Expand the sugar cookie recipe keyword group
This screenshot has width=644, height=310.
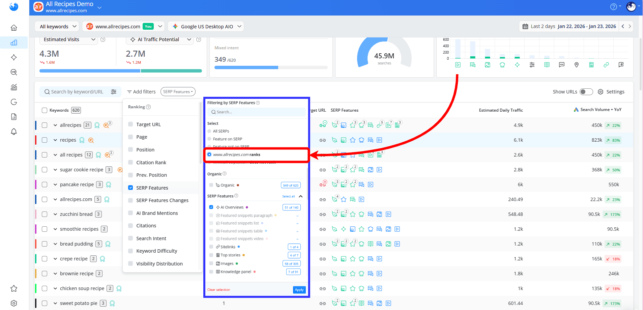point(55,169)
